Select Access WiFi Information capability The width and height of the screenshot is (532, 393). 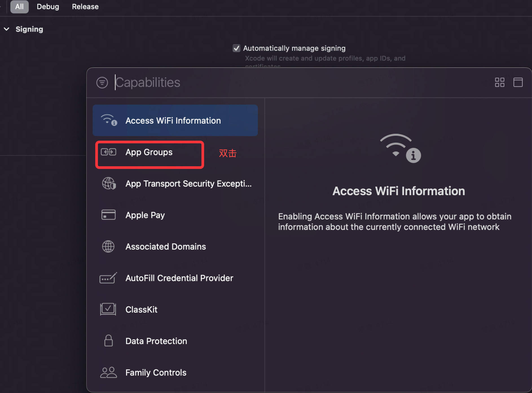coord(175,121)
